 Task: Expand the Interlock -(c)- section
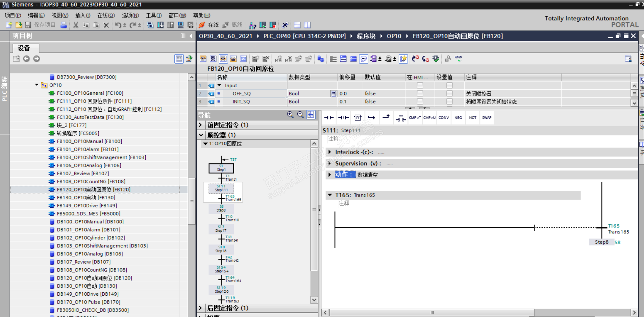pos(330,152)
